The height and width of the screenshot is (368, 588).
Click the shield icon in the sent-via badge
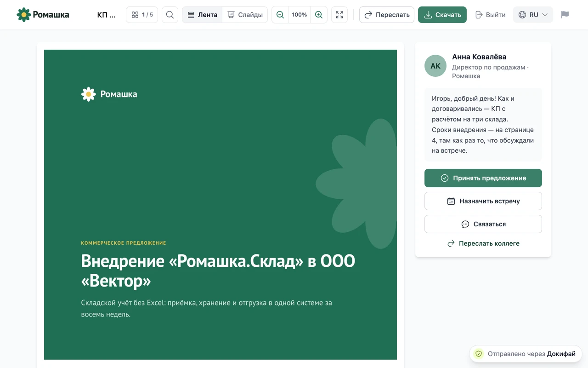(x=479, y=354)
